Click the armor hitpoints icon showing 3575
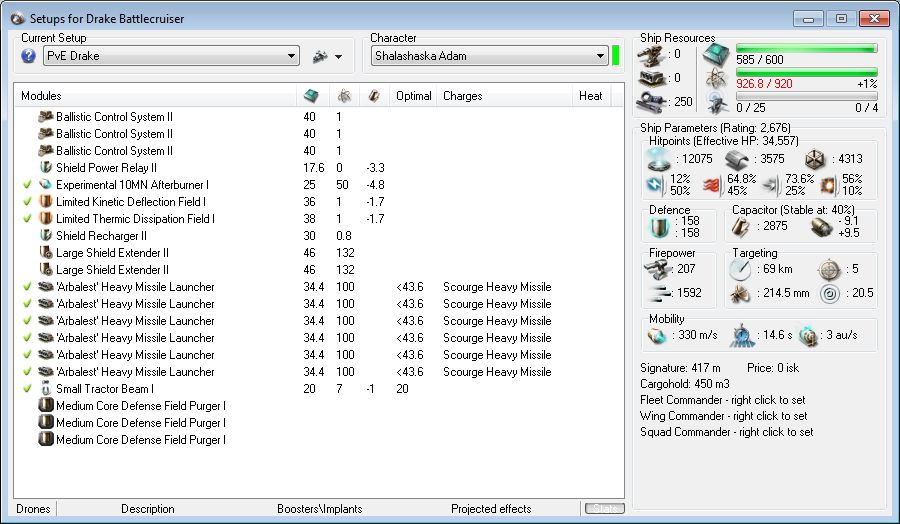Screen dimensions: 900x524 pyautogui.click(x=737, y=160)
